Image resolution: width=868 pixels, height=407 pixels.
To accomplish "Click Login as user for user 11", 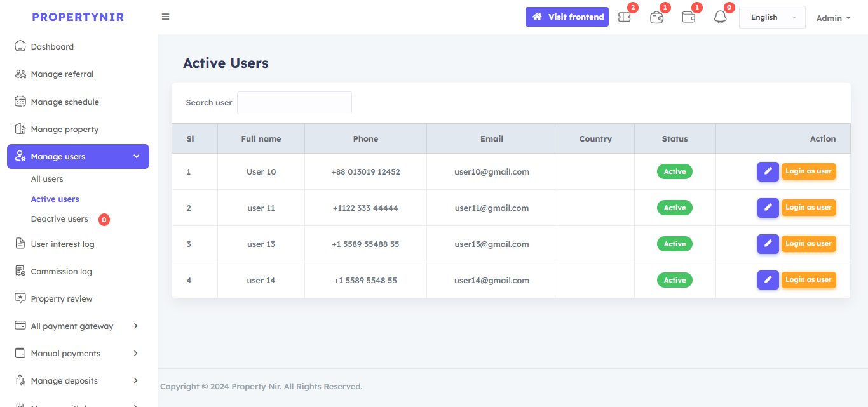I will tap(808, 208).
